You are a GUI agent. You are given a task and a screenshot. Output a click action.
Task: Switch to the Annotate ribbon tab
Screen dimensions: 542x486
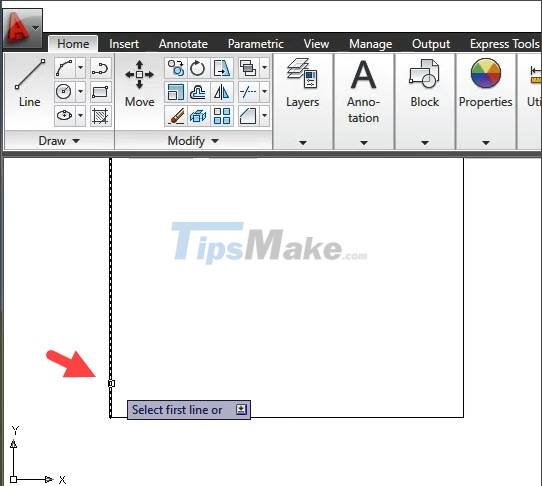(x=183, y=44)
